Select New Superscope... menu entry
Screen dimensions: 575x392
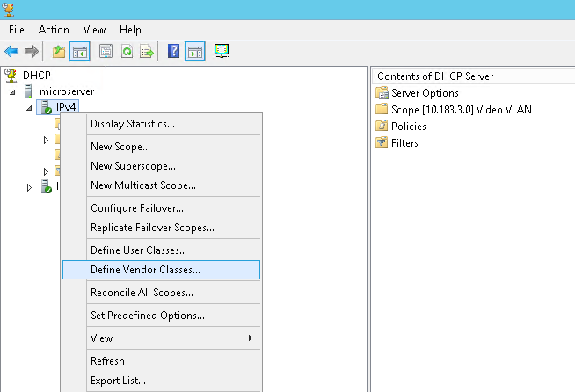[x=162, y=166]
